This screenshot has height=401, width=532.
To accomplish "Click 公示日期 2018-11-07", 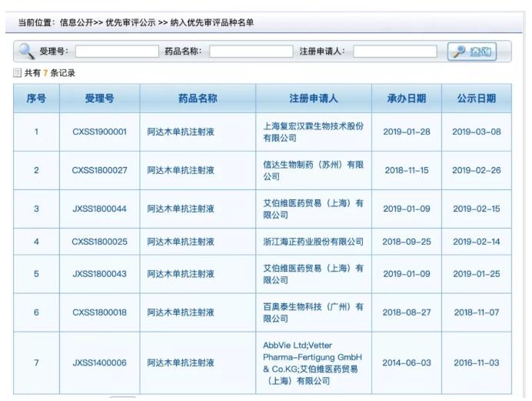I will [477, 312].
